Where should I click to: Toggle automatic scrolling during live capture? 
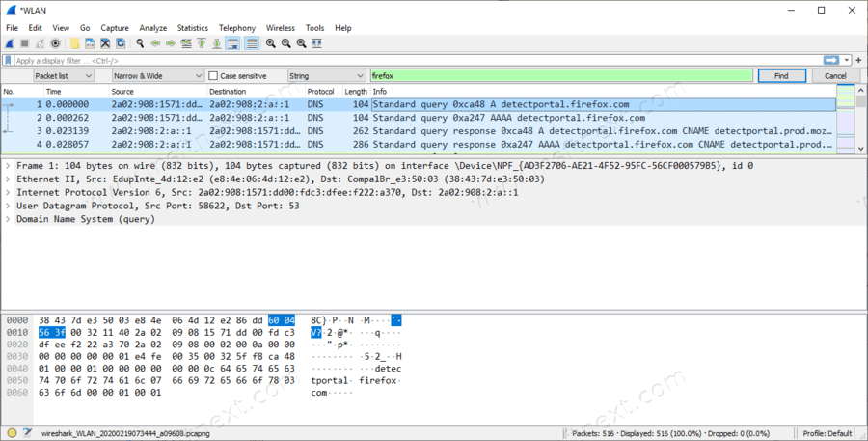[x=232, y=43]
